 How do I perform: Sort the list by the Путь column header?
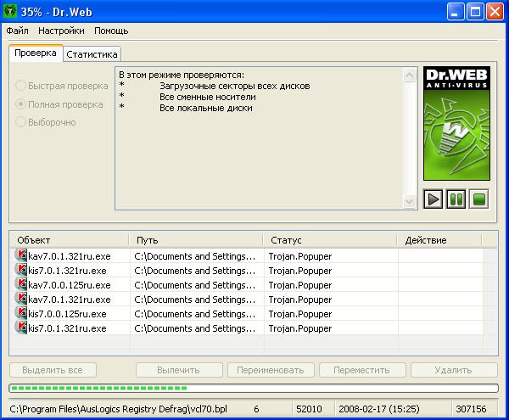tap(196, 240)
